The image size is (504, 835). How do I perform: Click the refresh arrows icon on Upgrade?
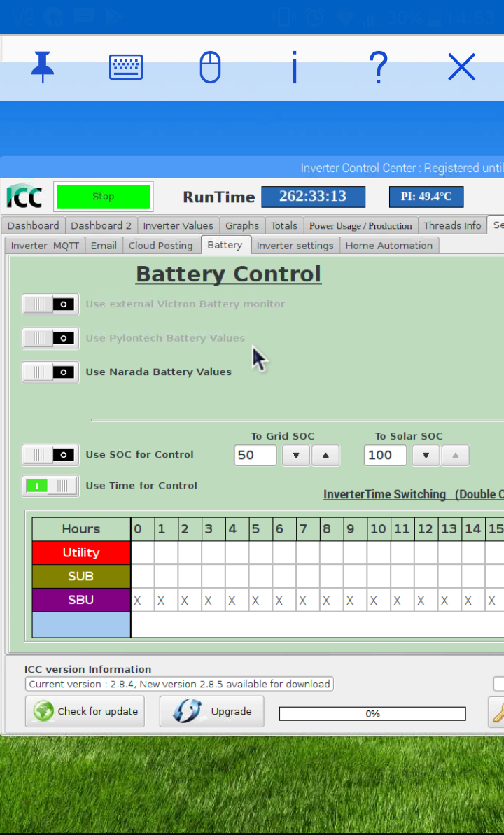click(188, 711)
